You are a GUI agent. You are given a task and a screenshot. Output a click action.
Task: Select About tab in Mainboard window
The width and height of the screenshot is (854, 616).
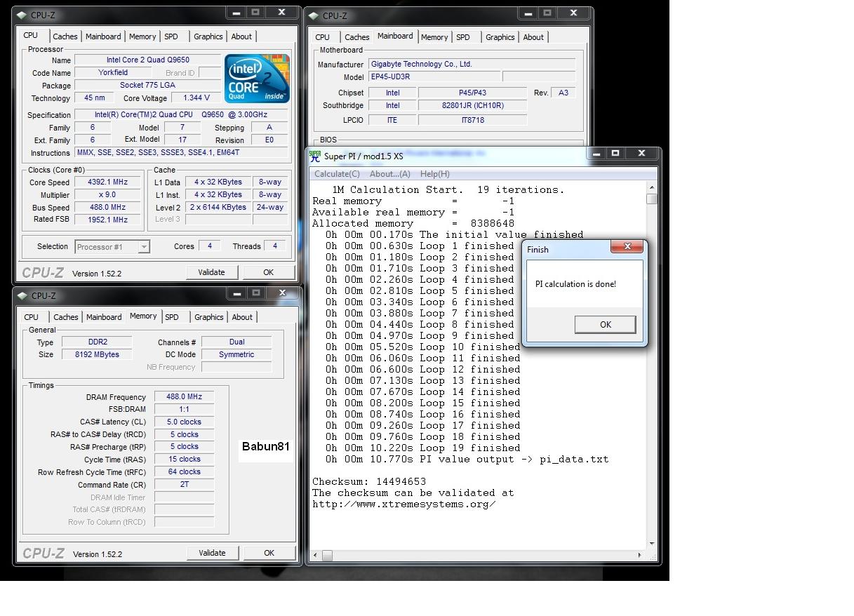pos(533,37)
